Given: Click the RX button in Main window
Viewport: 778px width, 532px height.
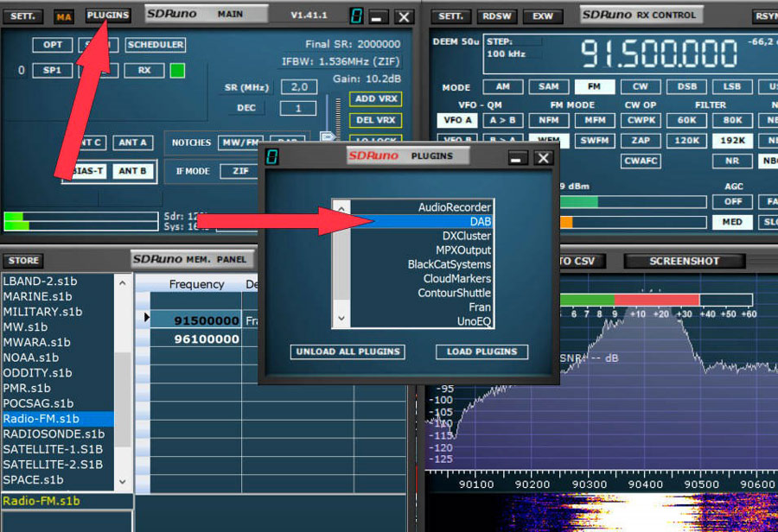Looking at the screenshot, I should 144,71.
